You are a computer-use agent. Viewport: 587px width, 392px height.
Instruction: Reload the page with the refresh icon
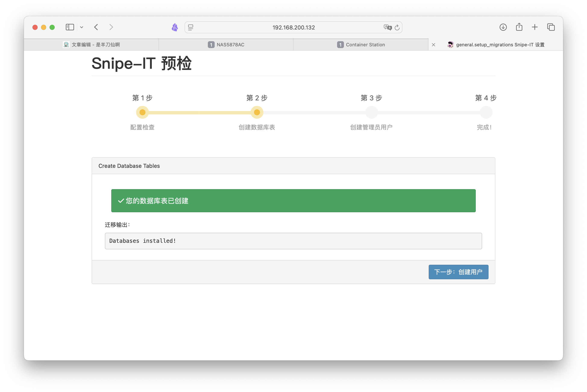pos(397,27)
